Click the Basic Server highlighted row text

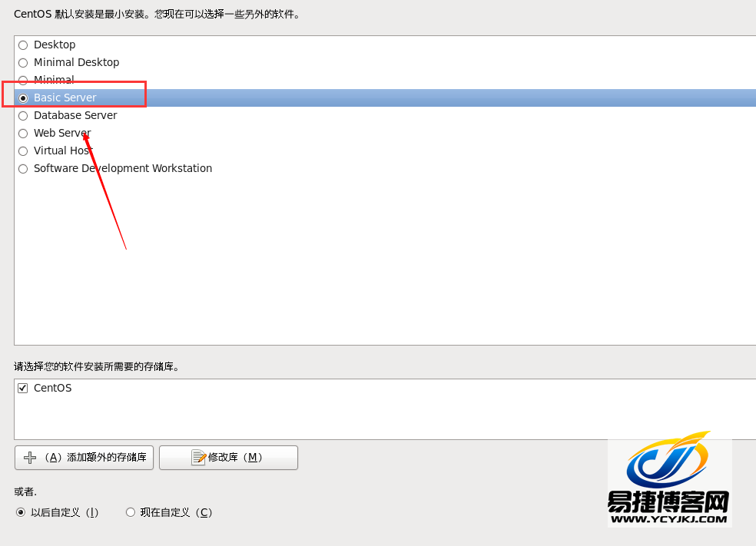65,98
